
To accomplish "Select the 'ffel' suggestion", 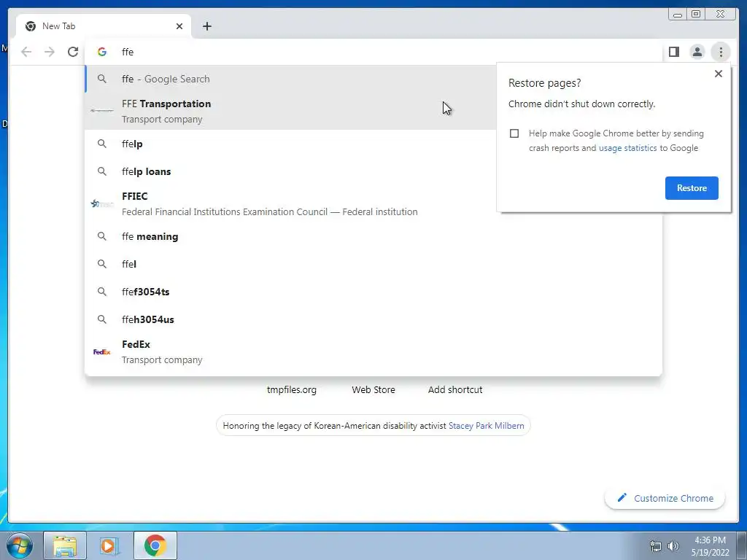I will (373, 264).
